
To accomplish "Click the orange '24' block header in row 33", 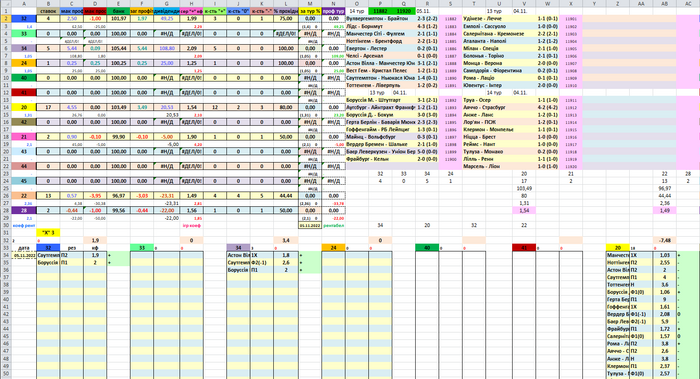I will [x=333, y=248].
